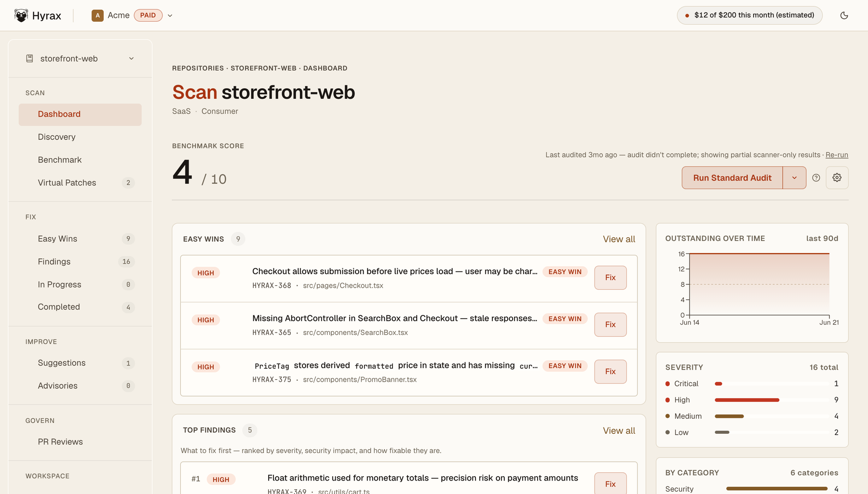Click the REPOSITORIES breadcrumb
868x494 pixels.
tap(198, 68)
